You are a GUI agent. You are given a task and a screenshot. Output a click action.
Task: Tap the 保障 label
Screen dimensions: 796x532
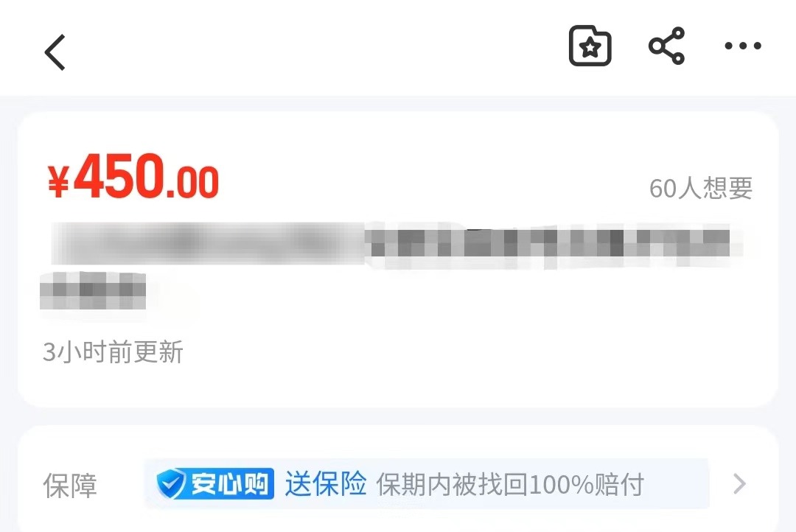pos(70,486)
